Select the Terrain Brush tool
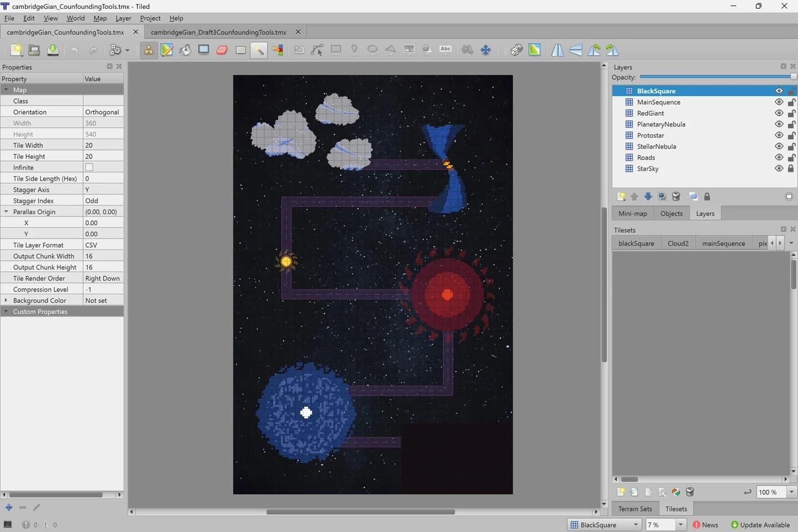 pos(167,50)
